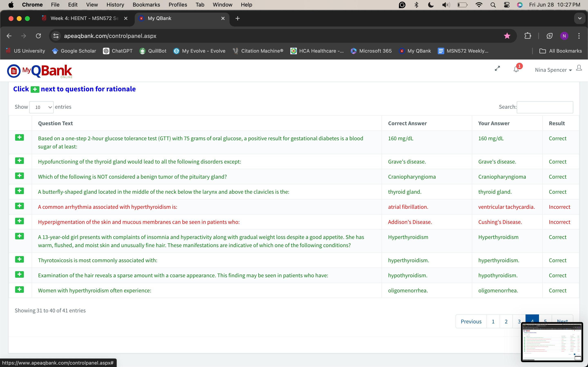Open the Bookmarks menu in menu bar
The width and height of the screenshot is (588, 367).
pos(146,5)
